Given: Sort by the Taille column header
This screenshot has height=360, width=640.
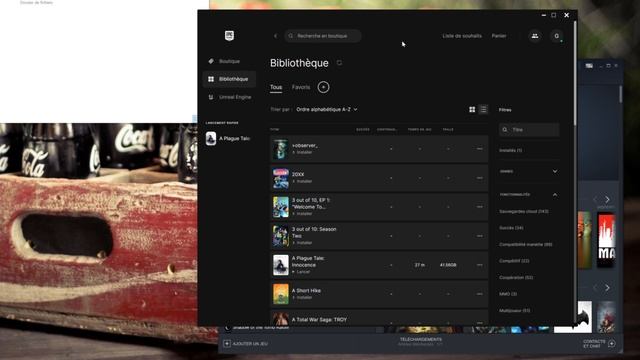Looking at the screenshot, I should point(448,129).
